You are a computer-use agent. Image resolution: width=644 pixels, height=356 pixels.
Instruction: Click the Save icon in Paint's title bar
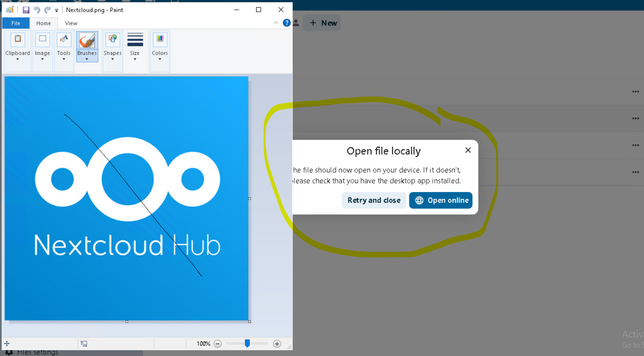coord(26,10)
